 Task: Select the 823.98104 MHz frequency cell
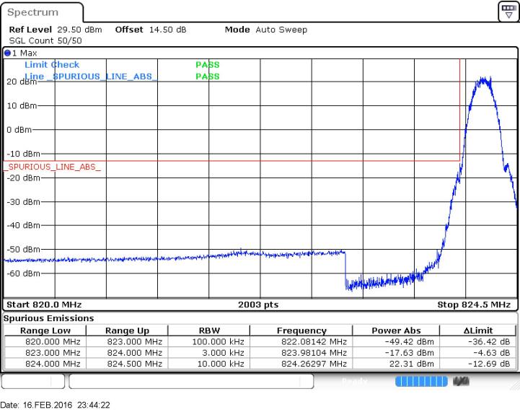tap(301, 353)
